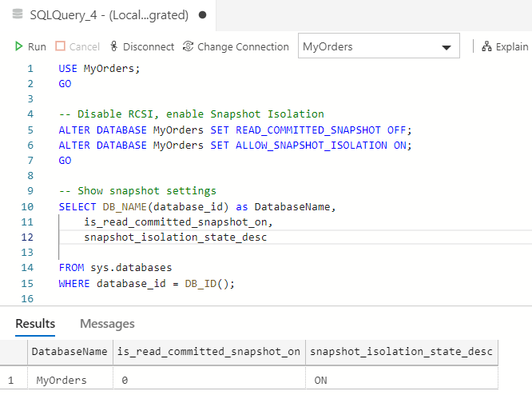
Task: Click the green Run query icon
Action: pos(19,46)
